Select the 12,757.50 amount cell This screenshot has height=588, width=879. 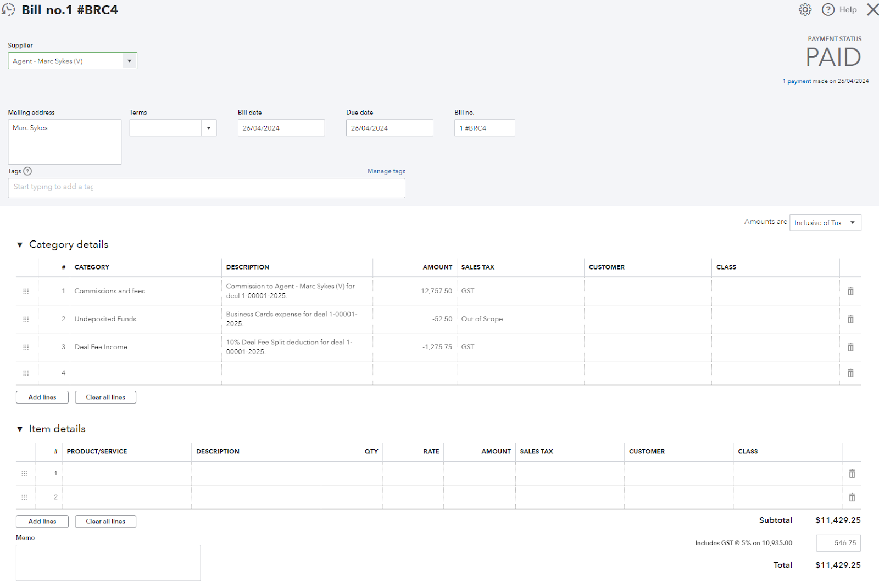tap(415, 291)
